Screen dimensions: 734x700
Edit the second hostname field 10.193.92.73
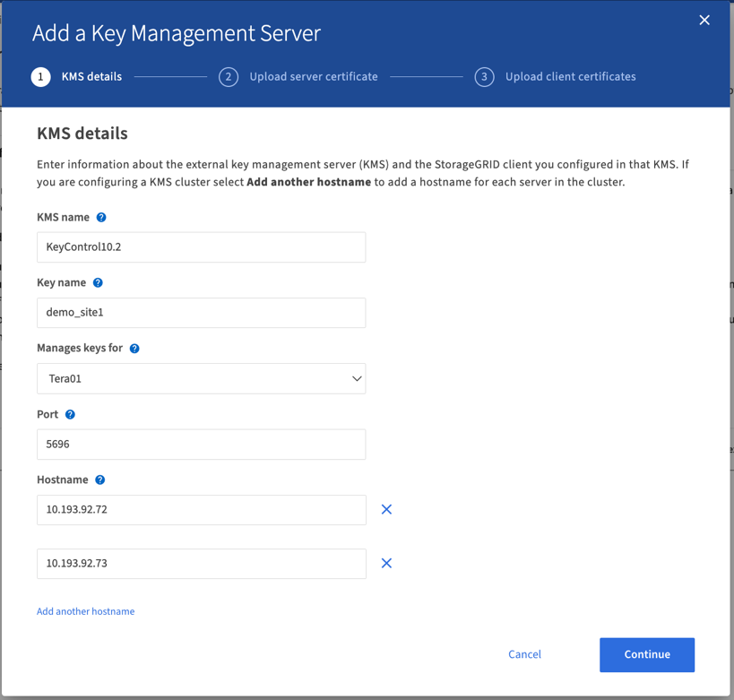click(x=201, y=564)
